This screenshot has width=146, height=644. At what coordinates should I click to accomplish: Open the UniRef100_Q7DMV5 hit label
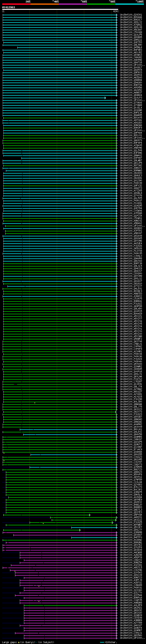pyautogui.click(x=131, y=467)
